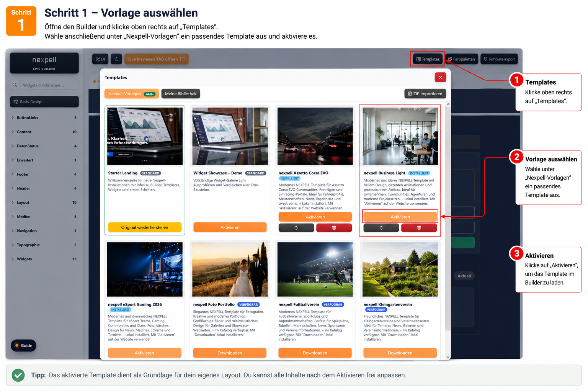The width and height of the screenshot is (588, 392).
Task: Click the Templates dialog title text
Action: pos(116,78)
